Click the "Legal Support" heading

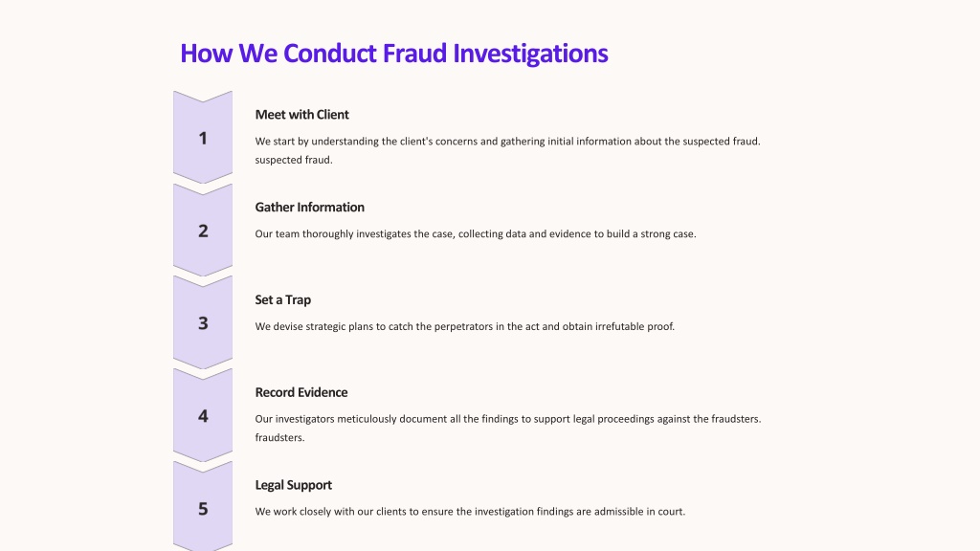pyautogui.click(x=293, y=485)
